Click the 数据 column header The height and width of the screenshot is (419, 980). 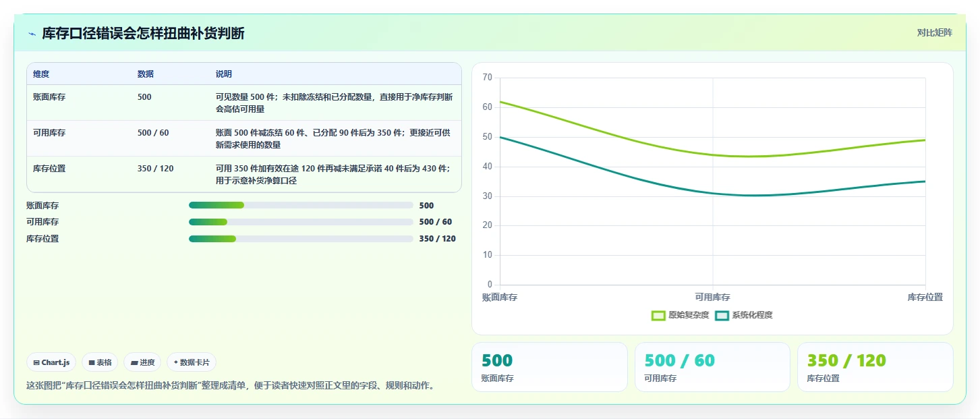(x=146, y=74)
